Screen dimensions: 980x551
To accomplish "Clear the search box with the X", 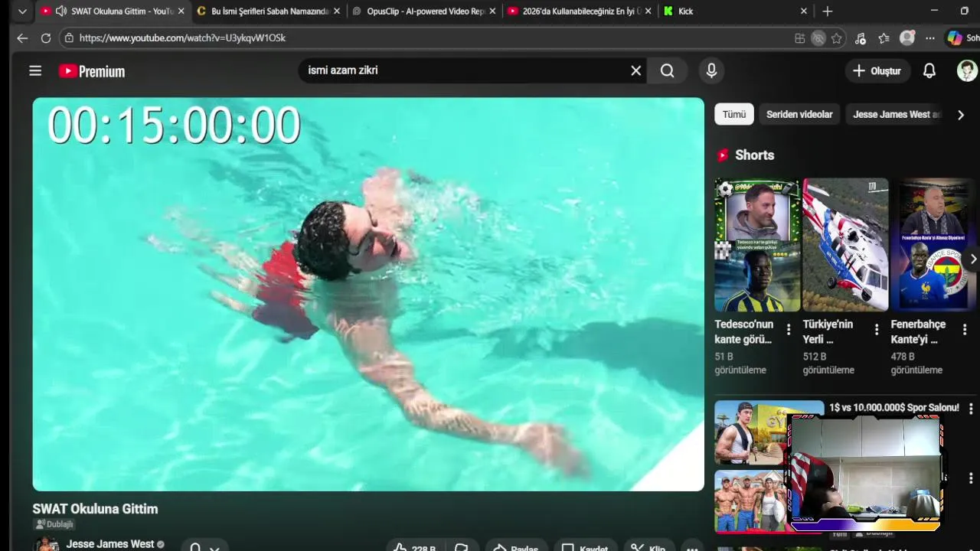I will pyautogui.click(x=635, y=70).
